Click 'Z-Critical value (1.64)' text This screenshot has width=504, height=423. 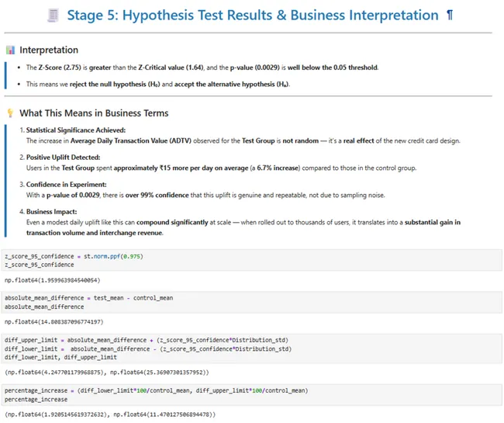click(x=171, y=68)
